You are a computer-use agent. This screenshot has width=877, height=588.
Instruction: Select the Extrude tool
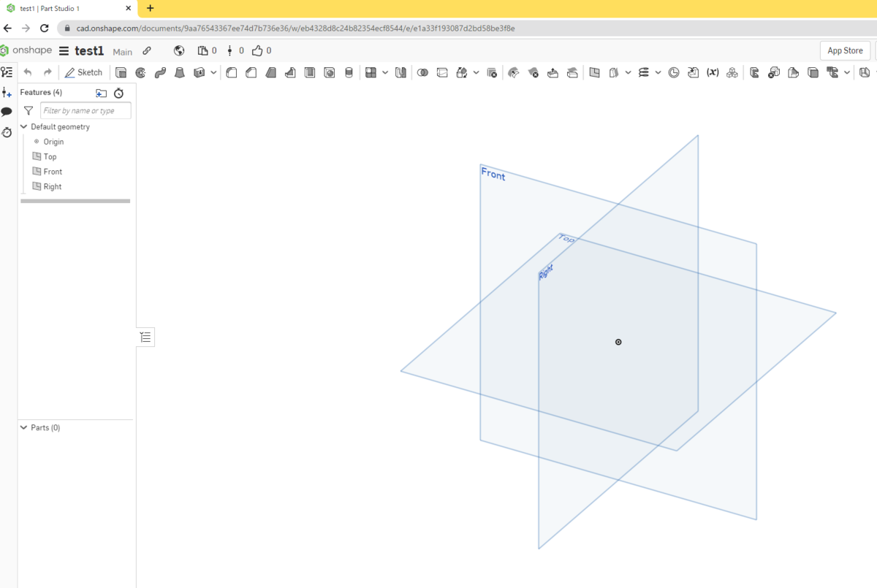click(121, 72)
